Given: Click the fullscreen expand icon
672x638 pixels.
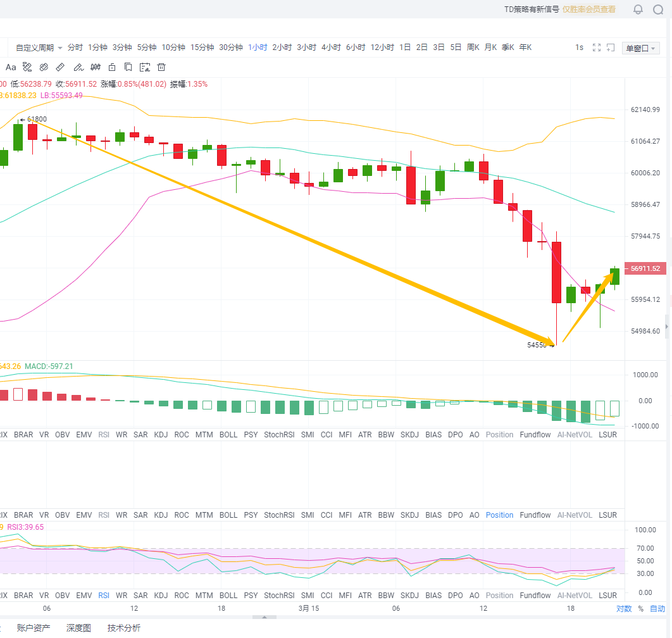Looking at the screenshot, I should [596, 47].
